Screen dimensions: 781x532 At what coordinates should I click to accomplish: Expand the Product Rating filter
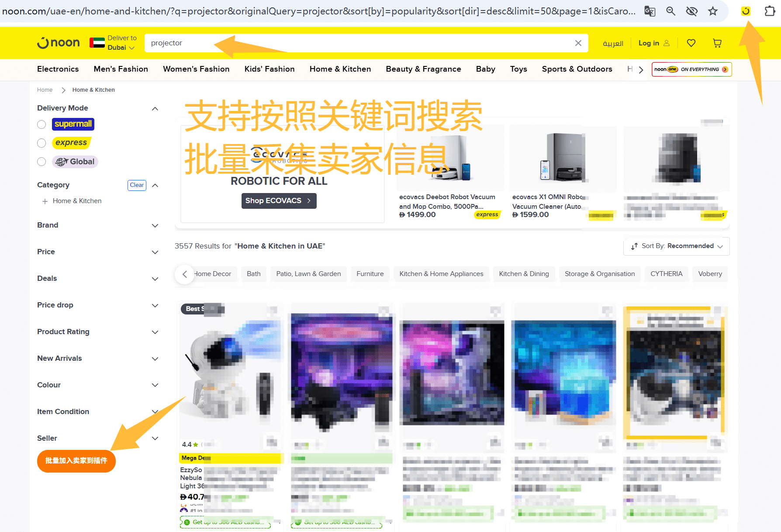pos(155,332)
